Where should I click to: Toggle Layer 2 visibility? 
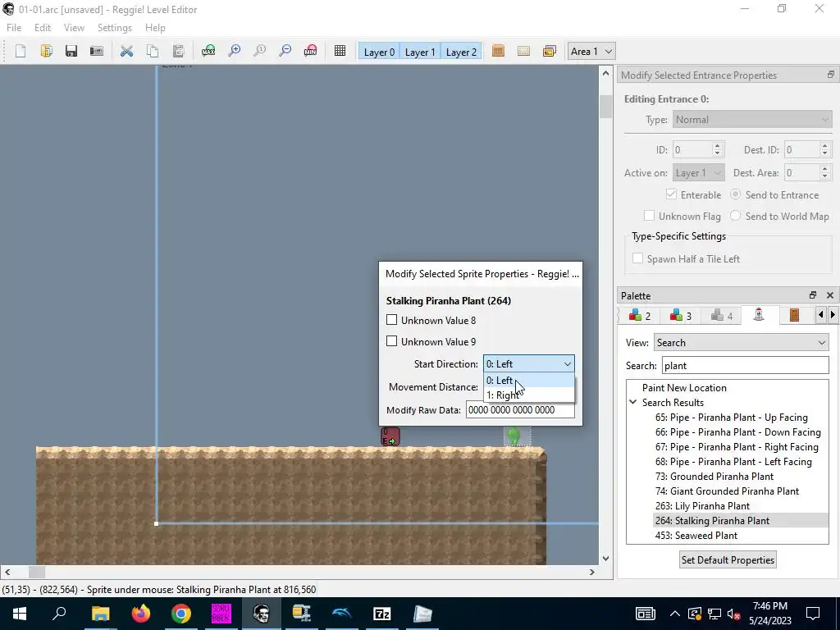pyautogui.click(x=461, y=52)
